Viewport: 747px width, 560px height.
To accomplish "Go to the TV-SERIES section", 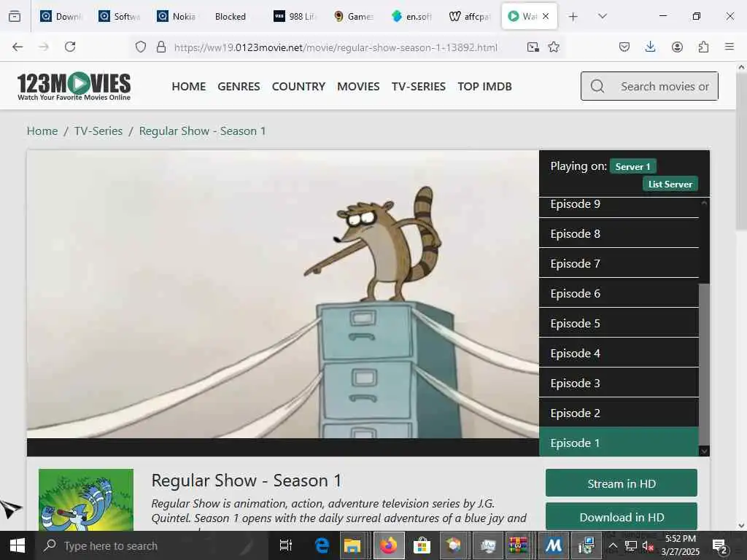I will pos(418,86).
